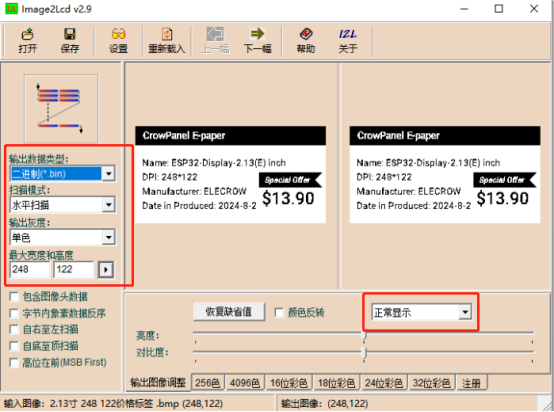Click the output image preview on the right
Screen dimensions: 554x412
445,175
